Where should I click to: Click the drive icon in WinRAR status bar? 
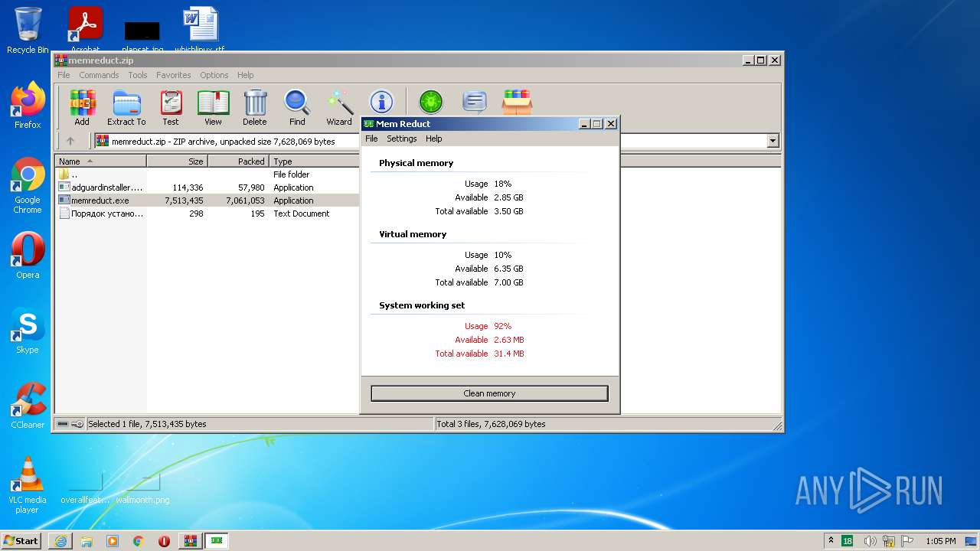[x=63, y=424]
